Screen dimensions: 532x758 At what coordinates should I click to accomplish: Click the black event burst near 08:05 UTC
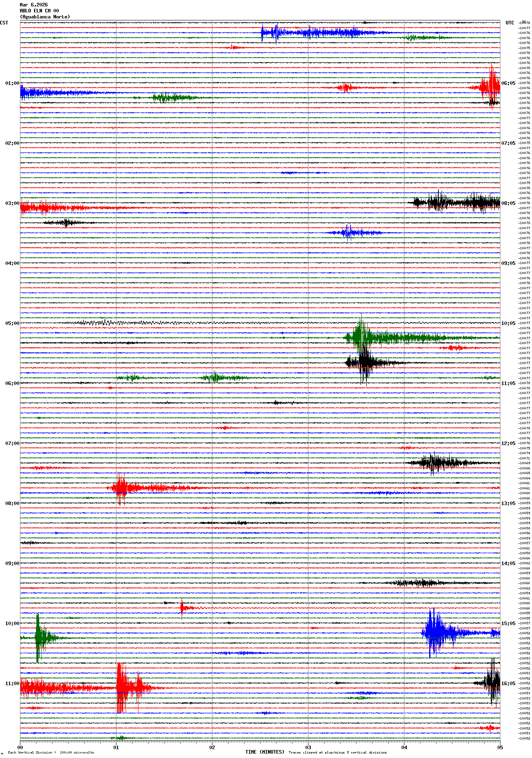coord(456,203)
